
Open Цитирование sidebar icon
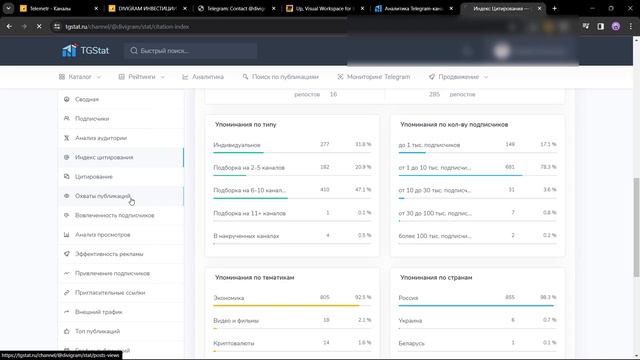(x=67, y=176)
